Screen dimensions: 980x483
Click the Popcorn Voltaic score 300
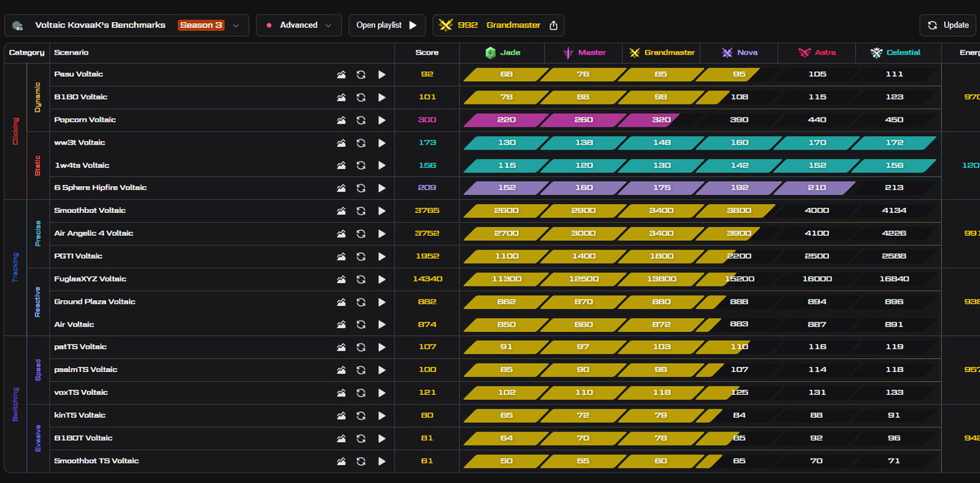(427, 120)
